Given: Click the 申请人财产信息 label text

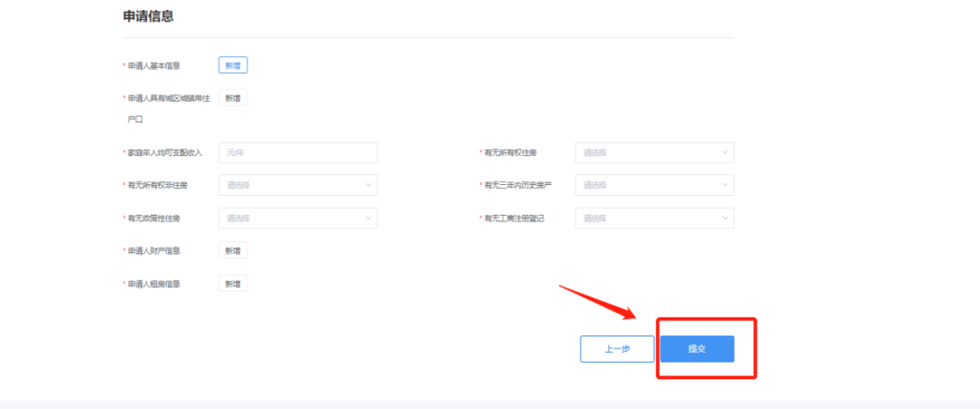Looking at the screenshot, I should pos(154,250).
